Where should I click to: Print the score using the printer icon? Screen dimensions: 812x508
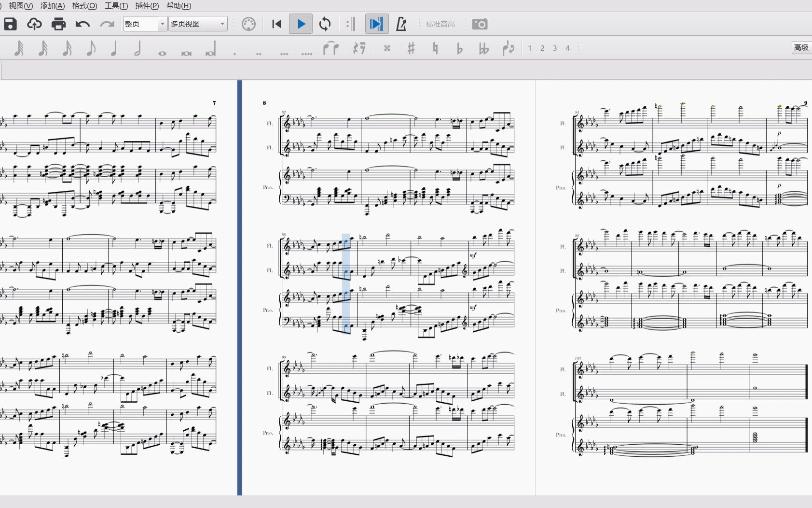point(58,24)
